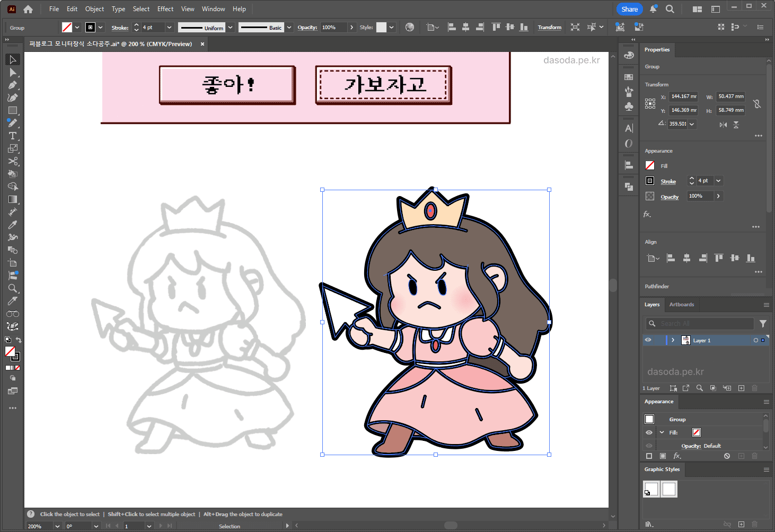Screen dimensions: 775x532
Task: Open the Transform link in control bar
Action: point(549,28)
